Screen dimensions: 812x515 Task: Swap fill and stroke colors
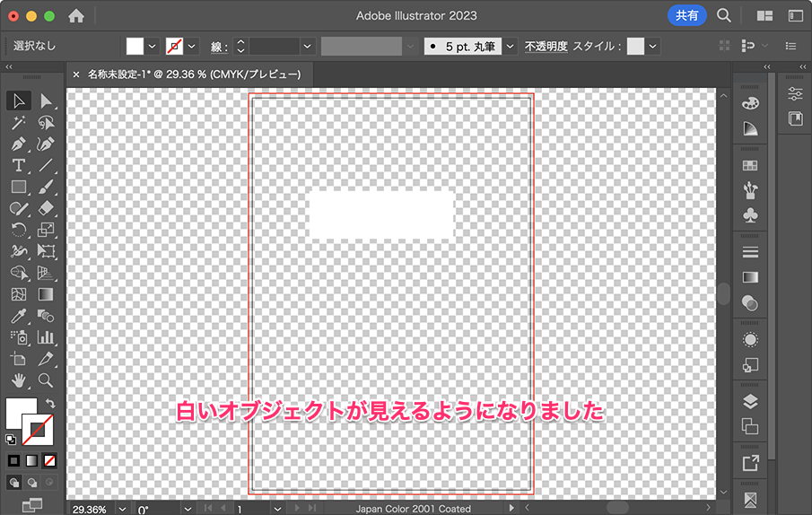tap(51, 404)
